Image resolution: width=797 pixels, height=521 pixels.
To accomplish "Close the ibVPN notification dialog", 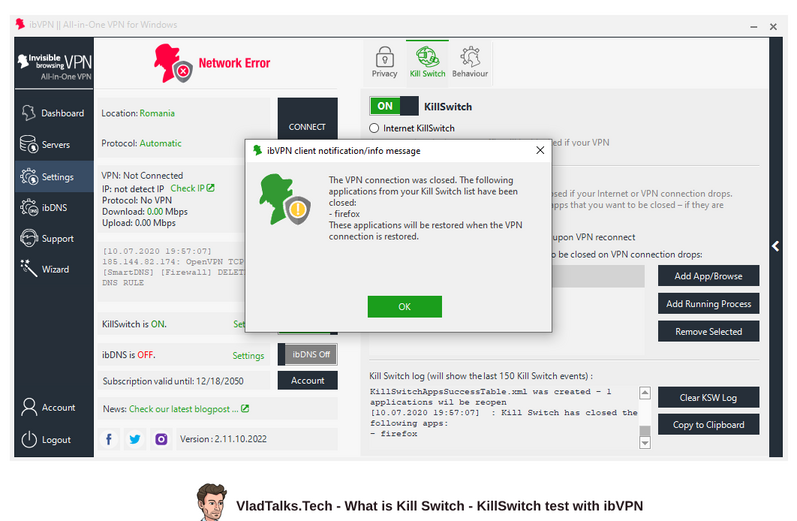I will (x=540, y=150).
